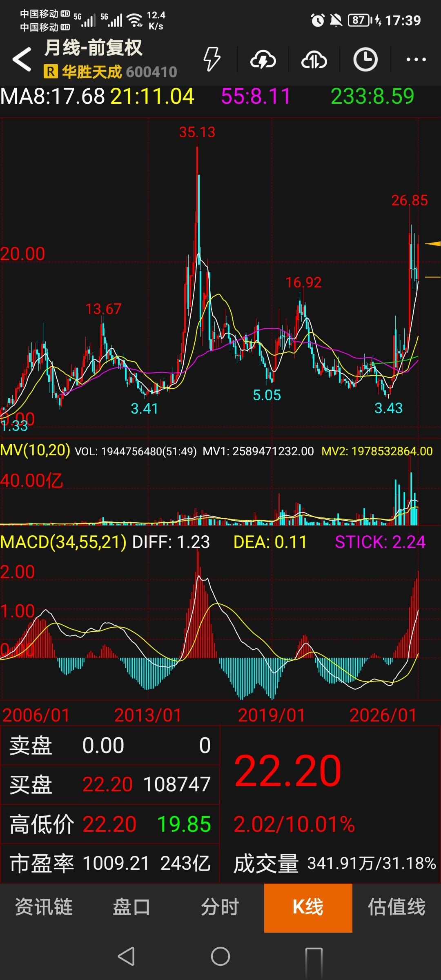
Task: Tap the 买盘 22.20 buy quote row
Action: [110, 784]
